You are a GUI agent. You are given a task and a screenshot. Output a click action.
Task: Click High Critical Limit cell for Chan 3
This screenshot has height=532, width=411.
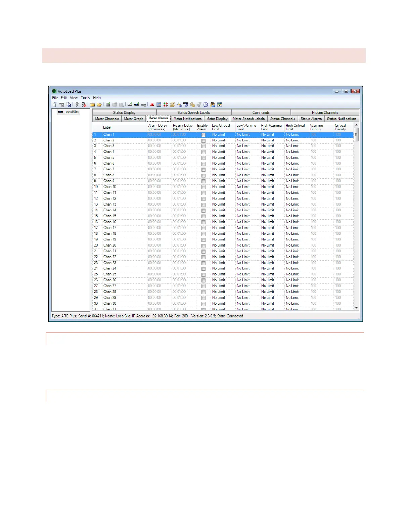pos(297,146)
